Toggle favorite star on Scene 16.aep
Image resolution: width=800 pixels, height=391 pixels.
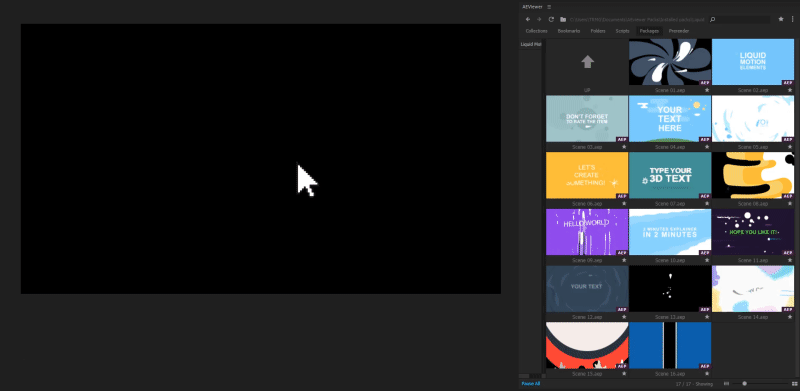pos(707,374)
